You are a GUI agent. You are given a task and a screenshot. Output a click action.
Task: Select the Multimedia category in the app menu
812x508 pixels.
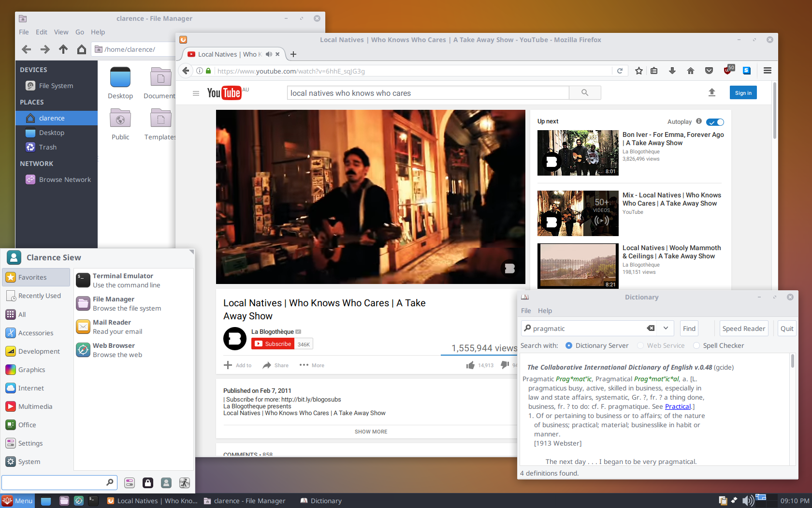35,406
